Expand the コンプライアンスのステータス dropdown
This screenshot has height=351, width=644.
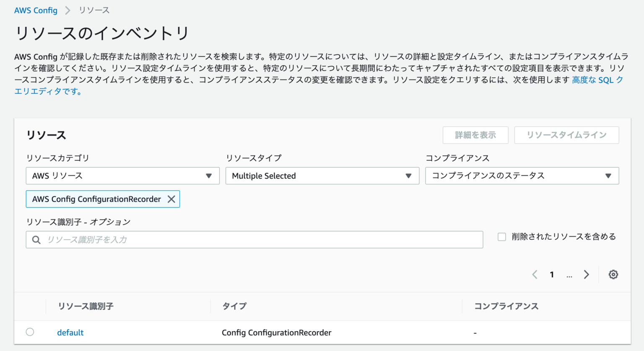[x=608, y=176]
